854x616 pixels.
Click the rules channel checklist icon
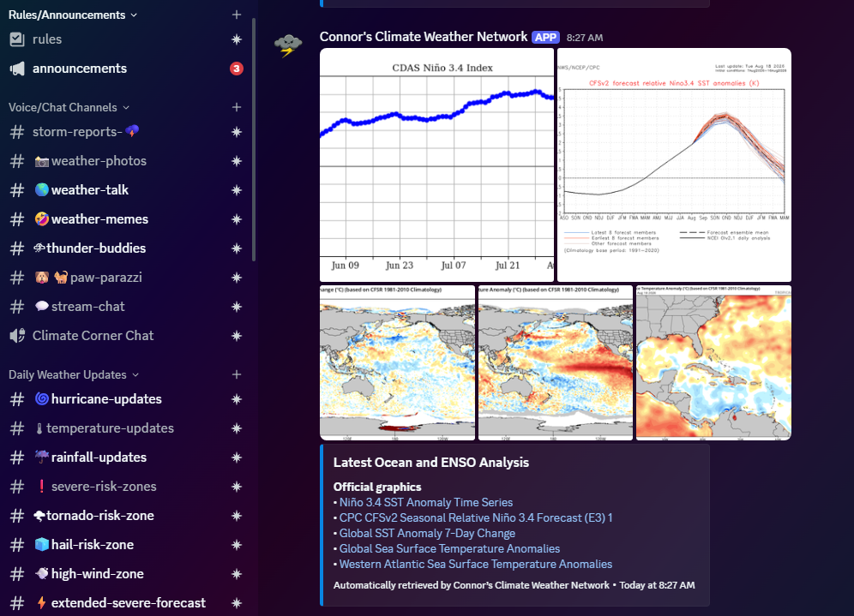(x=17, y=39)
